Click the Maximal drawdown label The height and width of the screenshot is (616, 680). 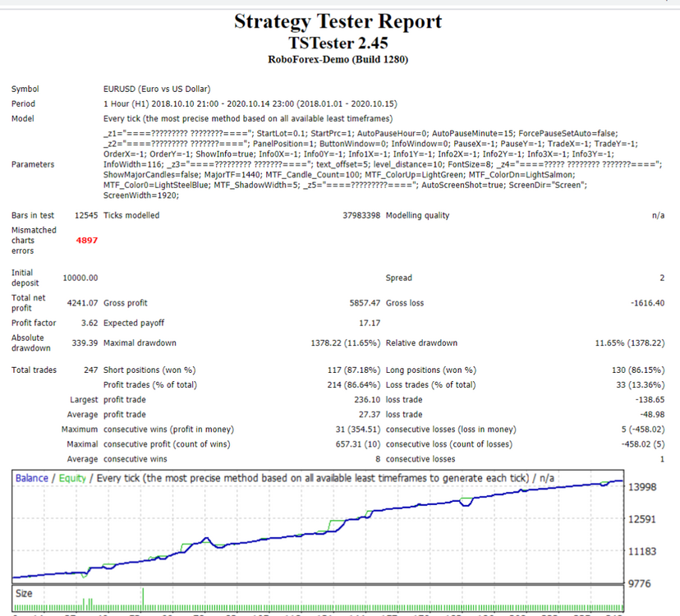click(x=140, y=342)
